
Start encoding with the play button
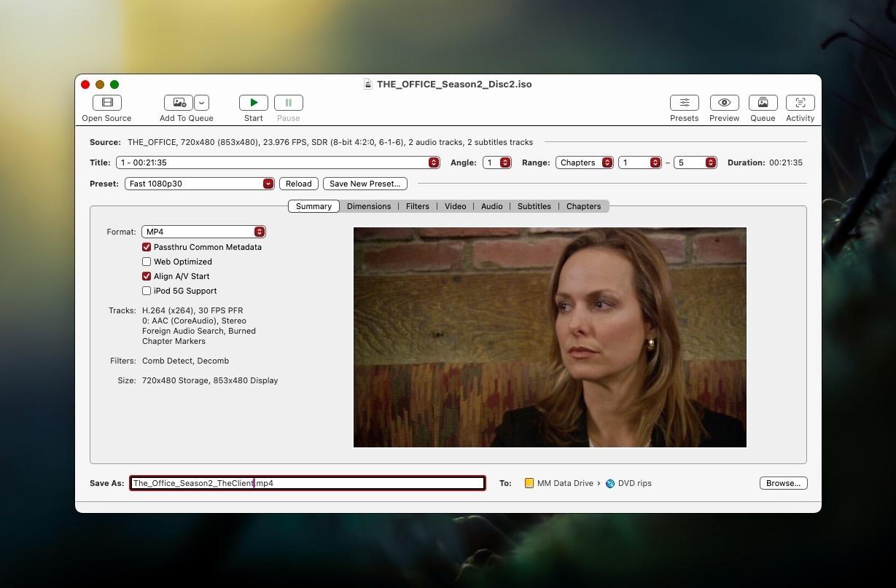click(x=254, y=103)
